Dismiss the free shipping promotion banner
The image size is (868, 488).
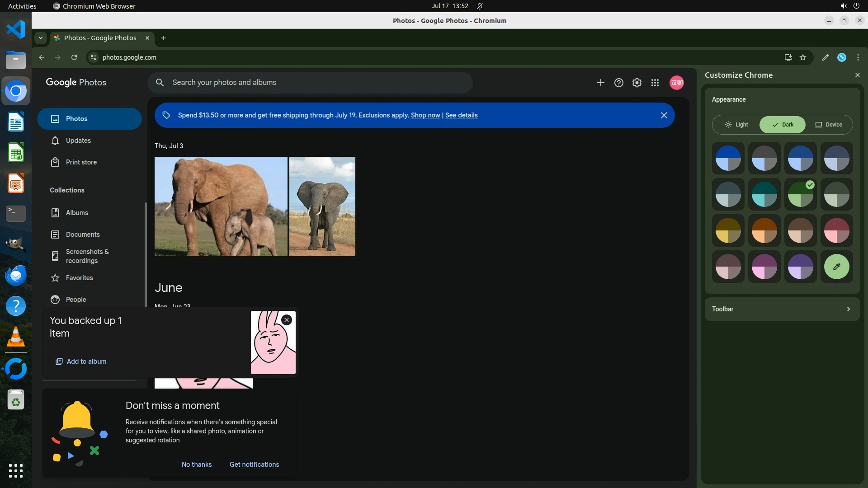click(664, 115)
